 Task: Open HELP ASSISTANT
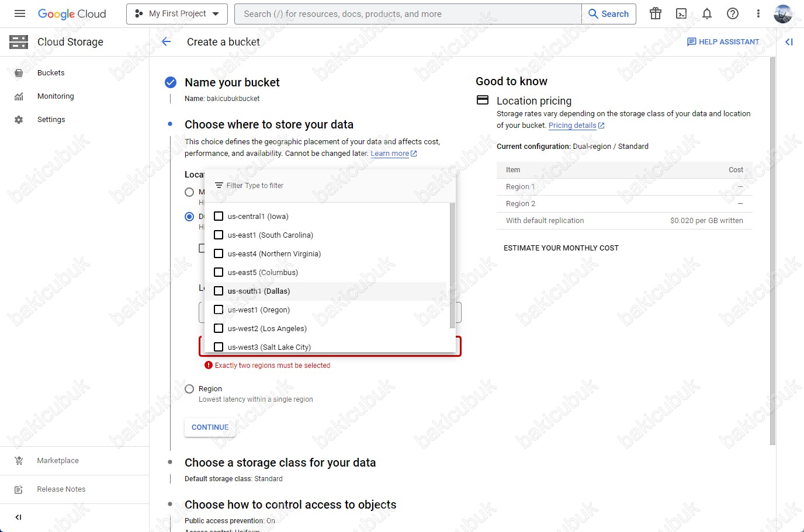(723, 41)
